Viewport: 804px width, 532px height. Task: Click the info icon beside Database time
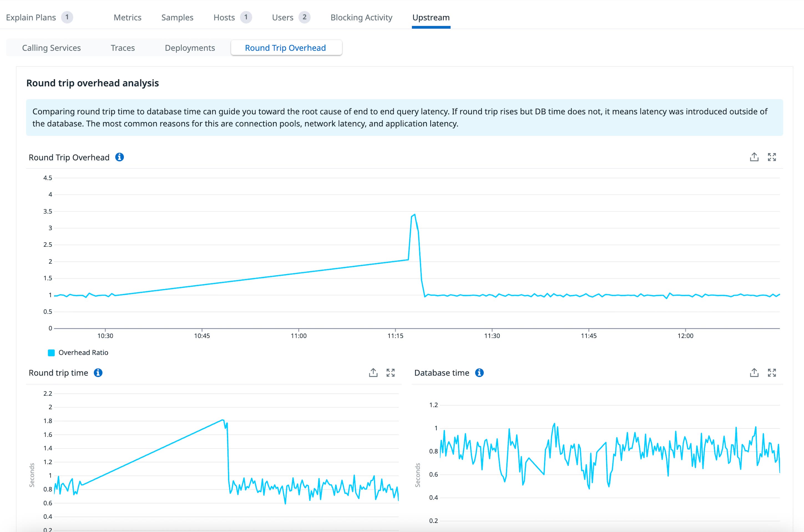480,373
